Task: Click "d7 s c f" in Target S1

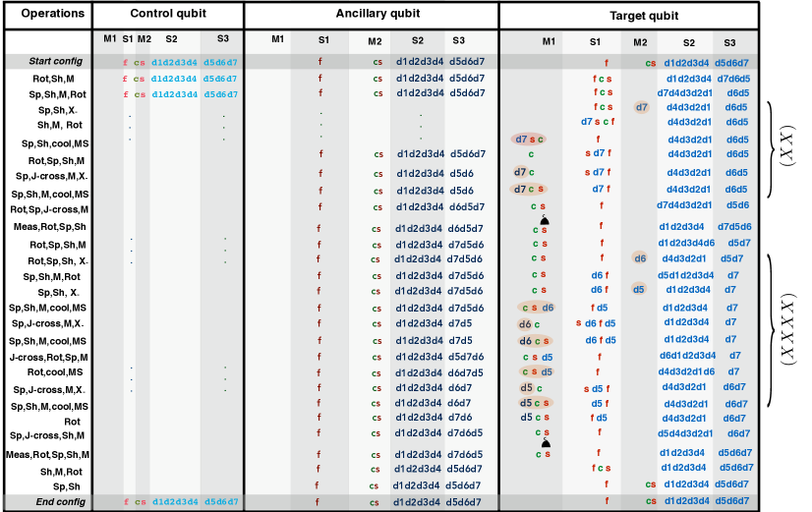Action: point(598,122)
